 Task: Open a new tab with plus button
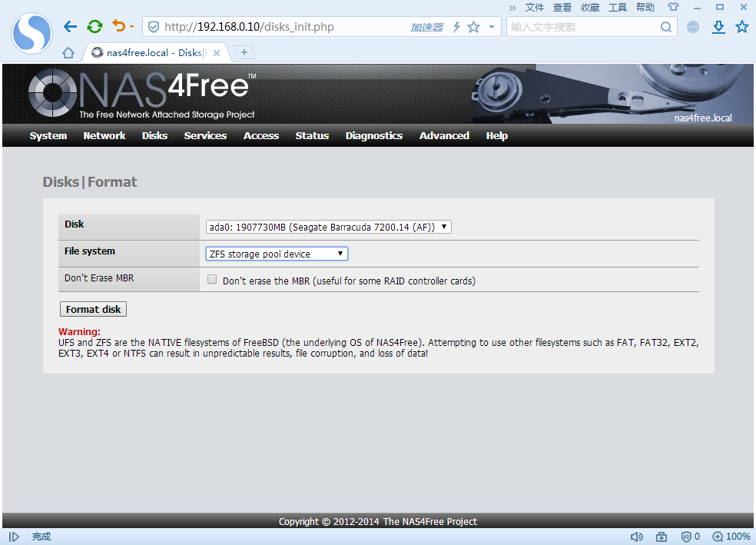coord(244,52)
